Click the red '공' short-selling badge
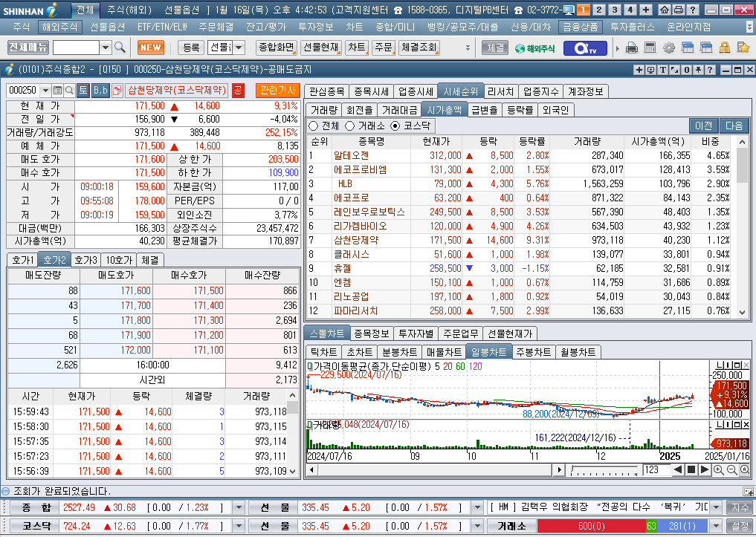This screenshot has height=537, width=756. point(238,90)
